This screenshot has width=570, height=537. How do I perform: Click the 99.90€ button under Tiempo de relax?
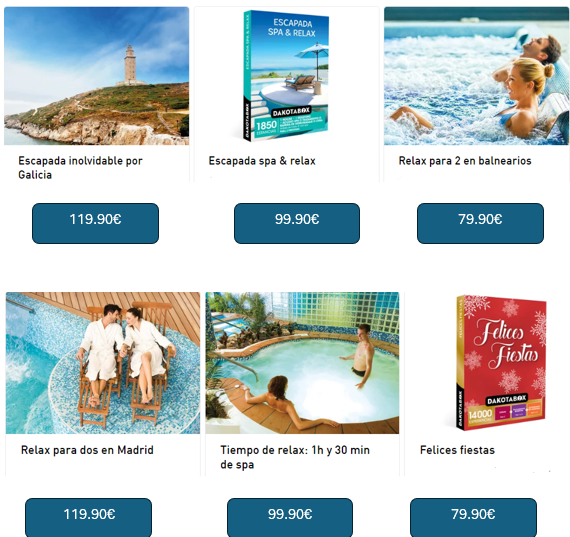(290, 517)
